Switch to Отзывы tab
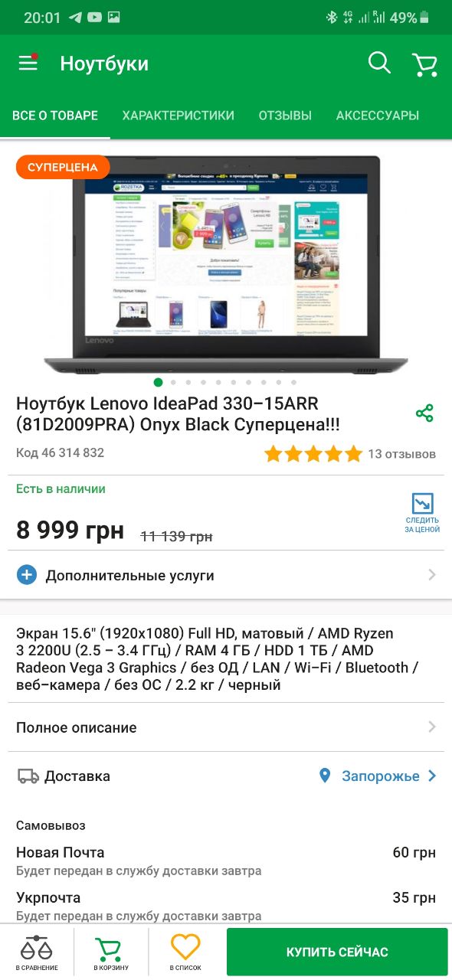Screen dimensions: 452x980 click(x=285, y=116)
